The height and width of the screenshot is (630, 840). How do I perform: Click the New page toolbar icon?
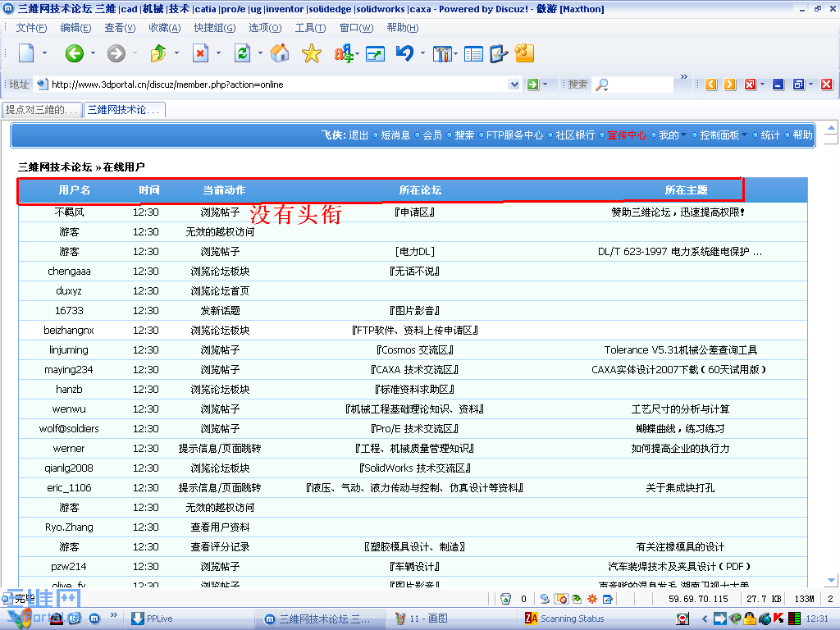coord(26,53)
